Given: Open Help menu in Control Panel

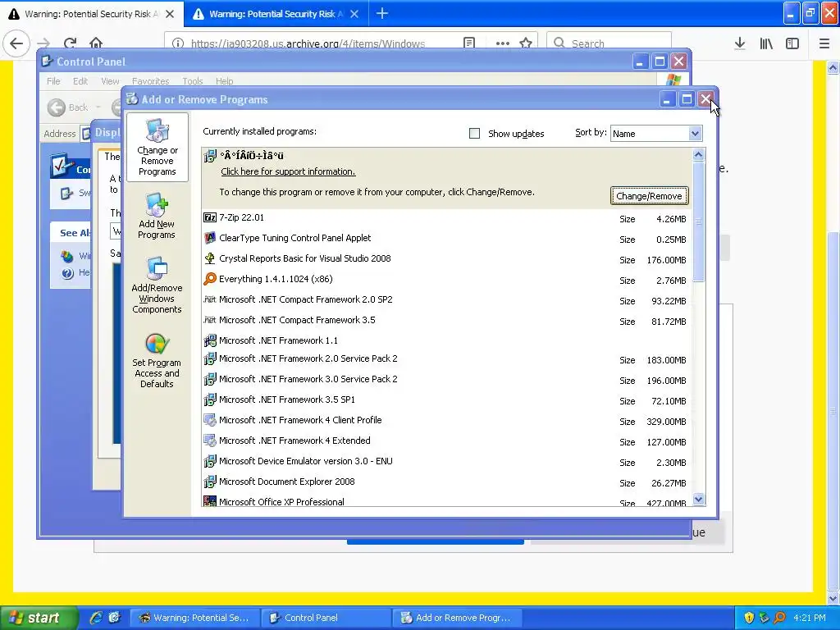Looking at the screenshot, I should (225, 81).
